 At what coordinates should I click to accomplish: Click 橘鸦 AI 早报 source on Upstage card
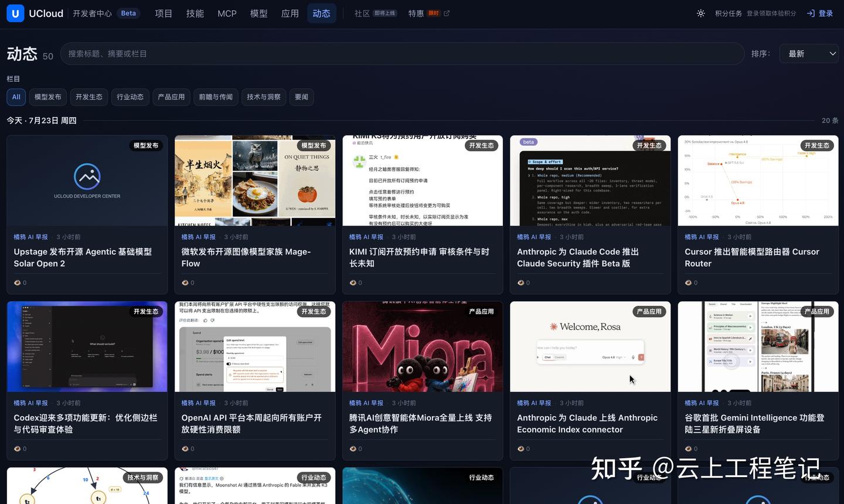click(x=31, y=237)
